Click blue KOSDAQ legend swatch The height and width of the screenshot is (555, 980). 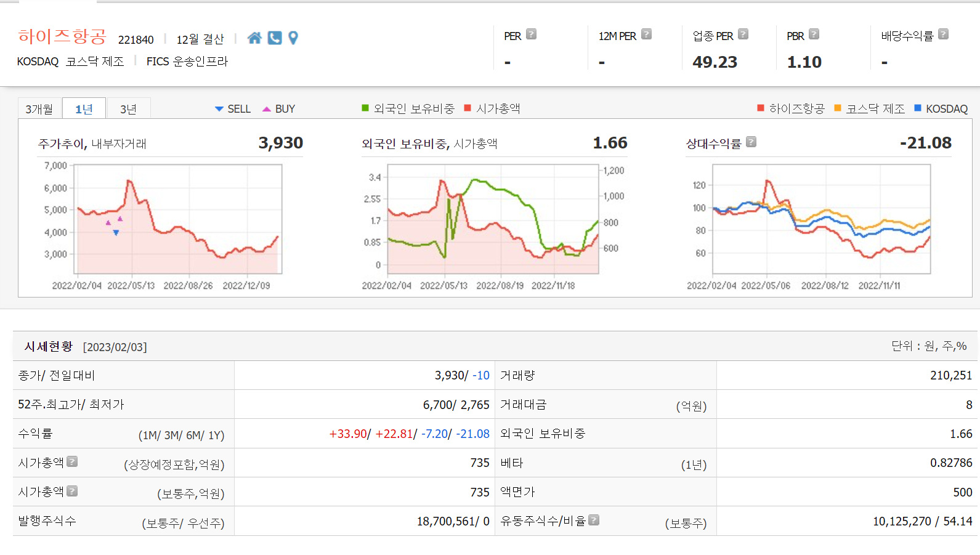click(918, 108)
